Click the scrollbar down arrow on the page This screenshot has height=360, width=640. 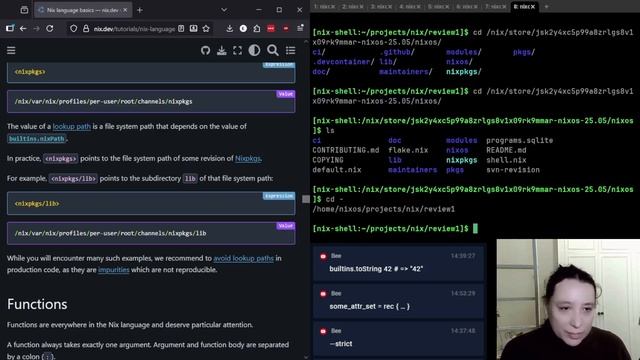click(306, 357)
